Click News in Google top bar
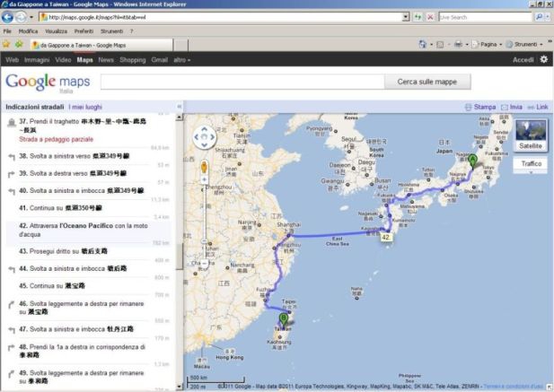 (106, 59)
